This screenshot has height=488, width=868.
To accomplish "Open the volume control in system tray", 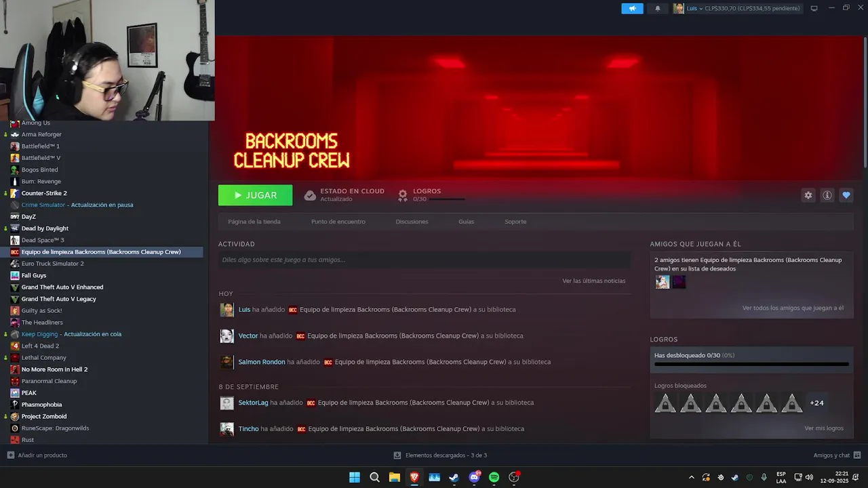I will coord(808,477).
